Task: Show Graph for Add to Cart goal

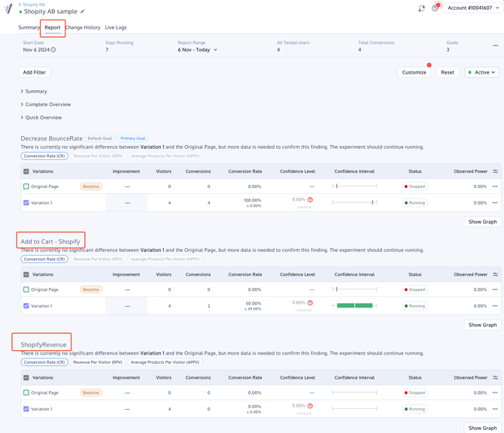Action: click(x=482, y=325)
